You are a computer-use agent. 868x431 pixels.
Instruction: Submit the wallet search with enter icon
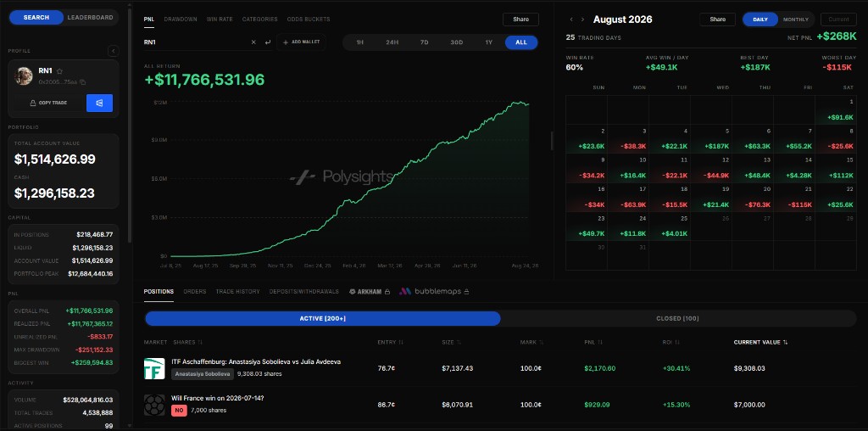click(x=267, y=42)
